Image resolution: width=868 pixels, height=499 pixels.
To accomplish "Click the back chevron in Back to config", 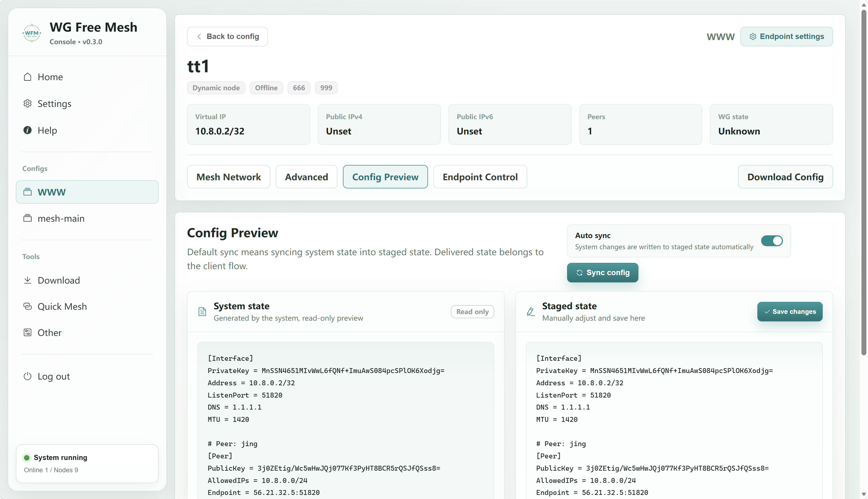I will click(199, 36).
